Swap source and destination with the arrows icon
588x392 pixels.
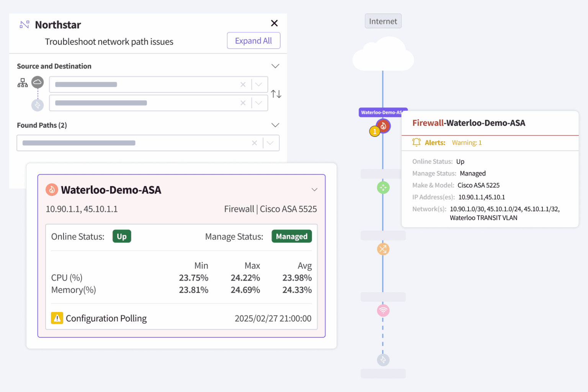276,94
